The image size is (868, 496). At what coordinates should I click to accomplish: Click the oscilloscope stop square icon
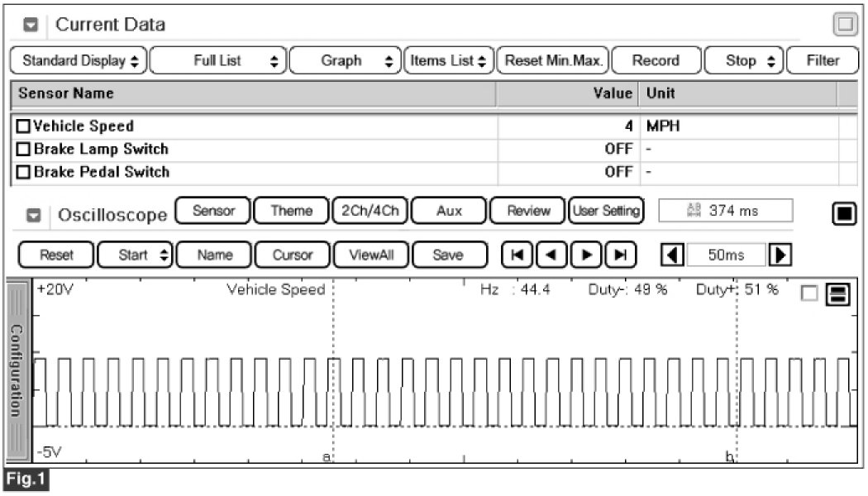843,214
